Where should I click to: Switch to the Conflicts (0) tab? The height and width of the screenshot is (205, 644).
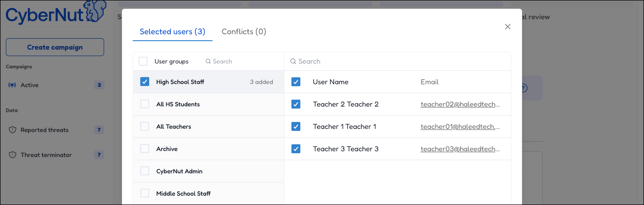244,32
